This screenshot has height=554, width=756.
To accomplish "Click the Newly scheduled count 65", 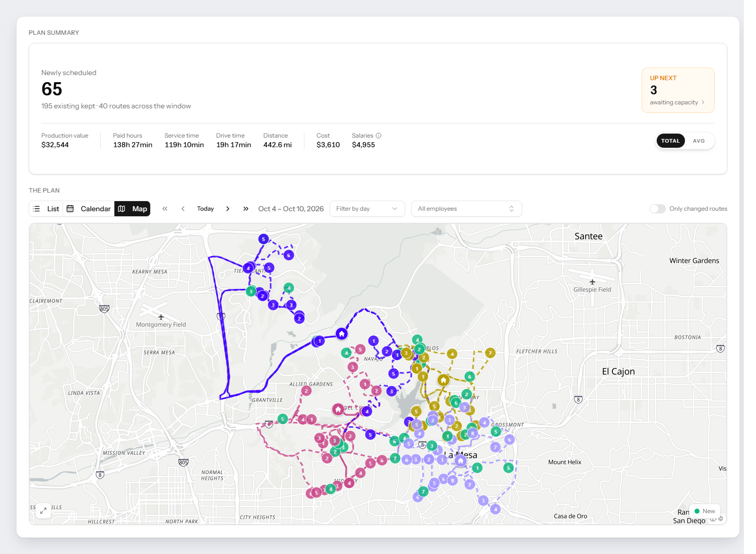I will [x=52, y=89].
